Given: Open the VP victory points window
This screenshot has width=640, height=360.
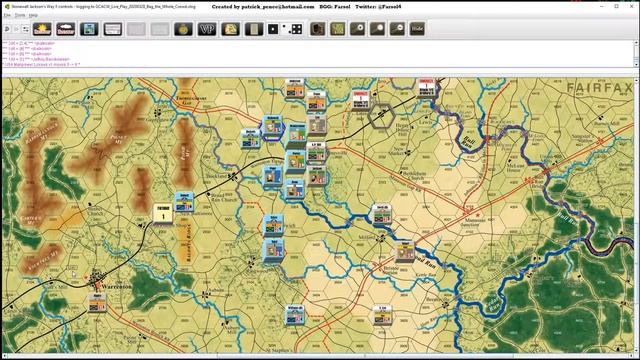Looking at the screenshot, I should (x=207, y=29).
